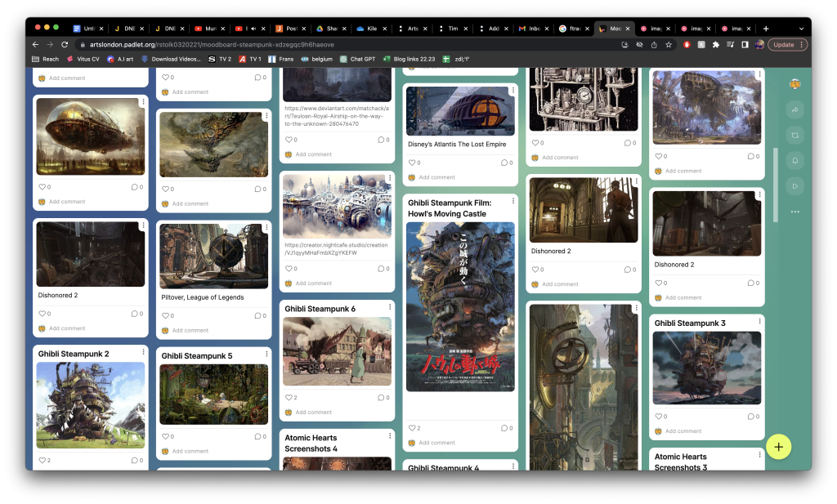Image resolution: width=837 pixels, height=504 pixels.
Task: Like the Ghibli Steampunk 5 post
Action: [165, 436]
